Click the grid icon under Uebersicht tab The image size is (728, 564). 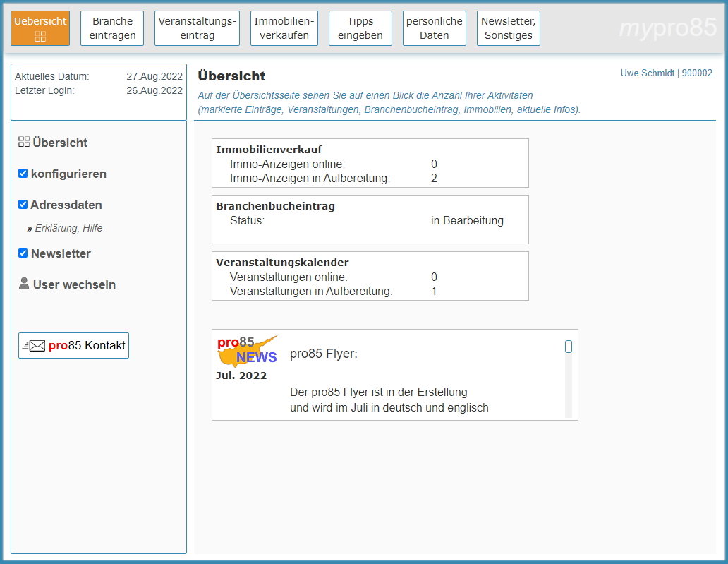(x=40, y=37)
